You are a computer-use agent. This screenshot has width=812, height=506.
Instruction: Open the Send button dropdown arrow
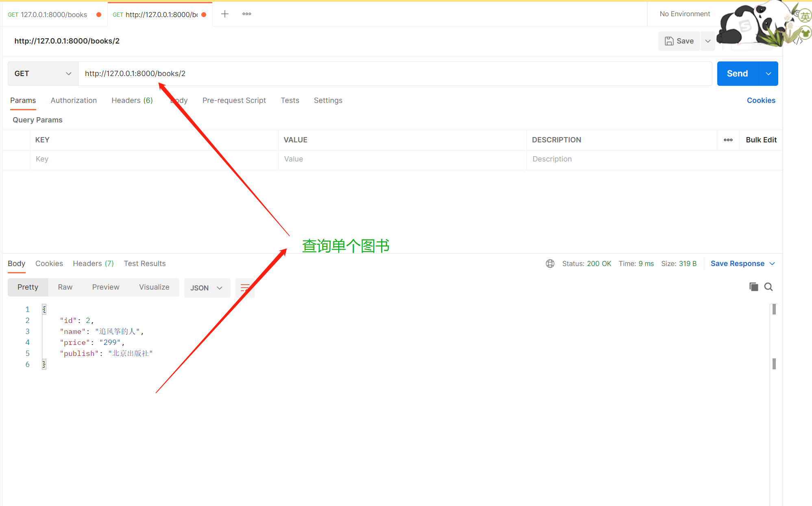pos(768,74)
